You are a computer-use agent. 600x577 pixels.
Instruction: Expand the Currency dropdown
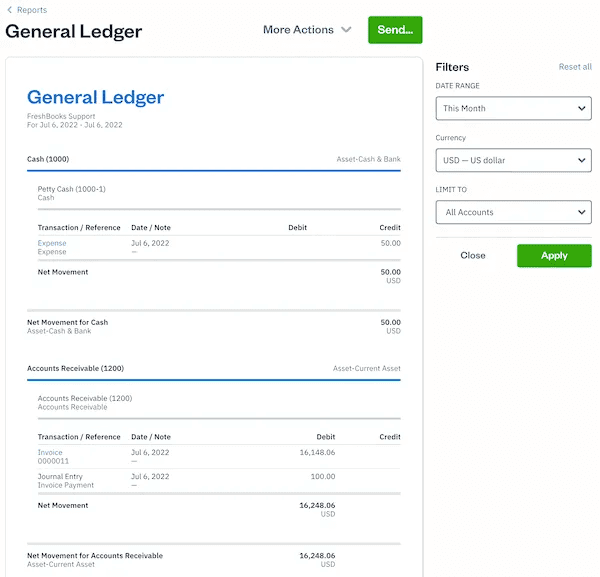(x=513, y=160)
